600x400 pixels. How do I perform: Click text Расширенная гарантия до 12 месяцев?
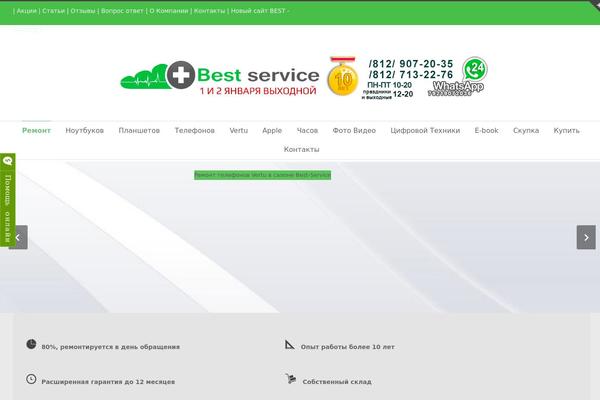pyautogui.click(x=108, y=382)
